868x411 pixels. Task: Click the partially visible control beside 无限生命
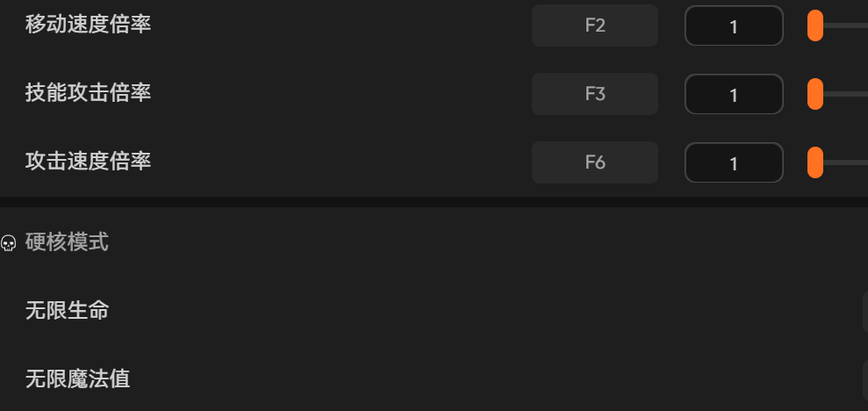coord(864,312)
